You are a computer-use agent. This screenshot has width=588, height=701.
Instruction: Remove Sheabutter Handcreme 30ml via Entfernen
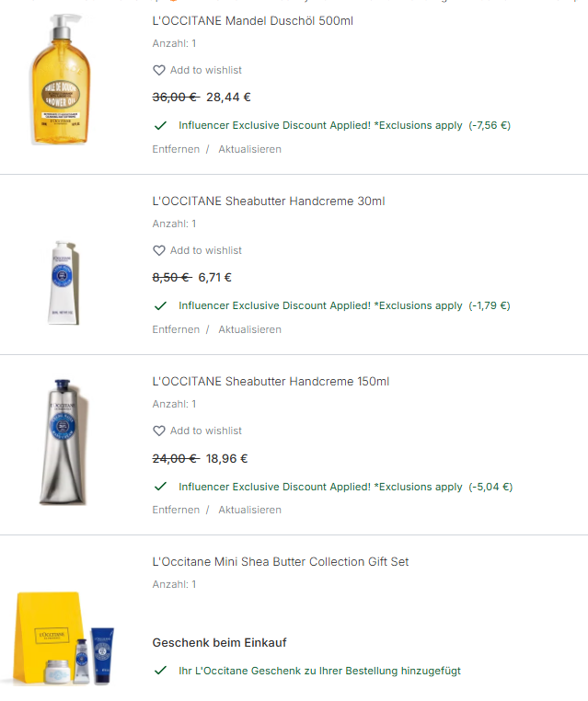tap(176, 329)
